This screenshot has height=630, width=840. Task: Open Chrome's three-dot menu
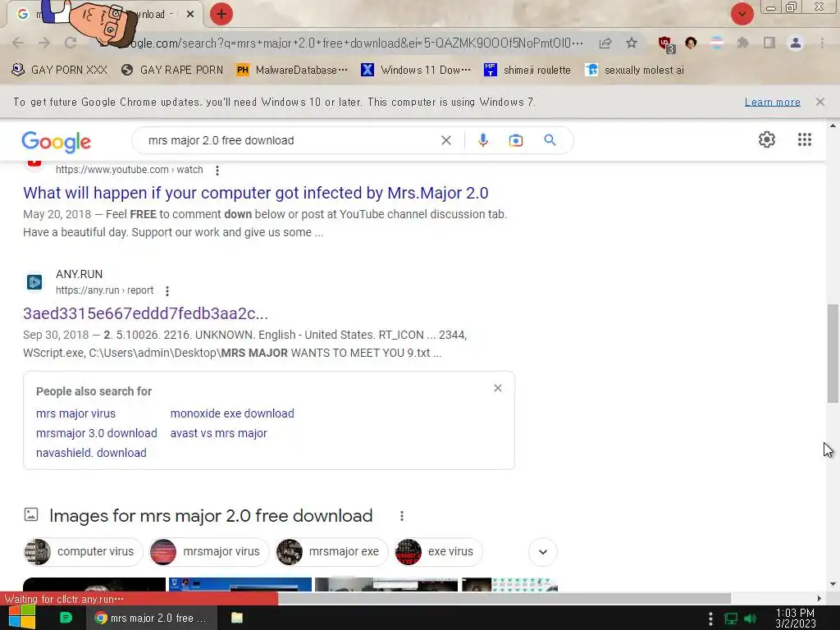822,43
